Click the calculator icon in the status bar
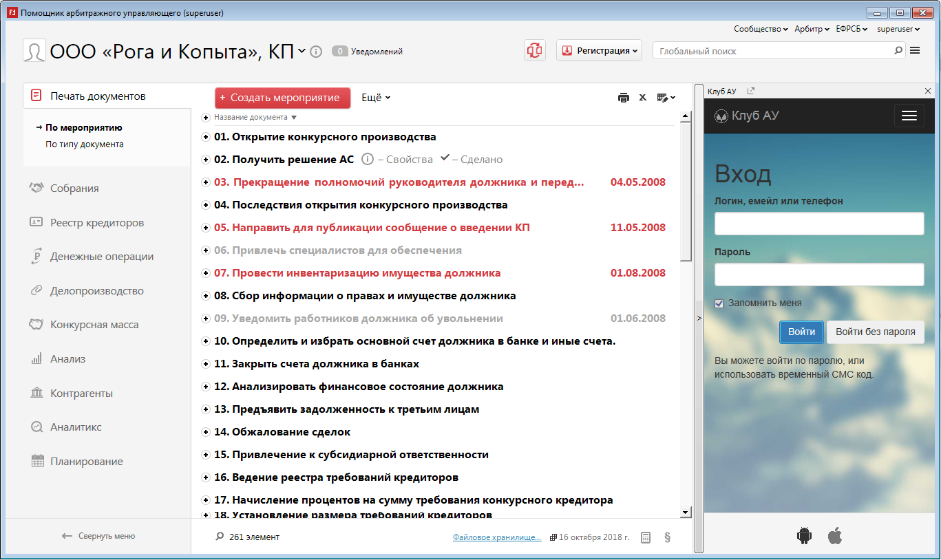This screenshot has height=560, width=941. [x=646, y=537]
